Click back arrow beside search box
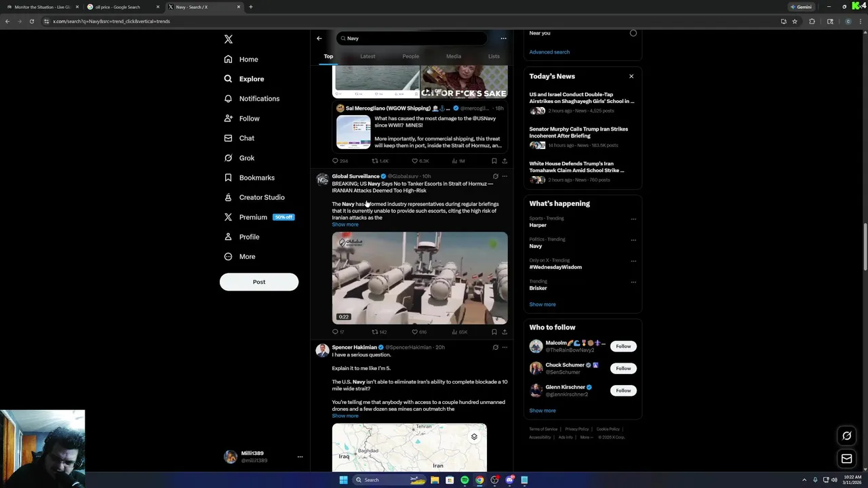Image resolution: width=868 pixels, height=488 pixels. (319, 38)
